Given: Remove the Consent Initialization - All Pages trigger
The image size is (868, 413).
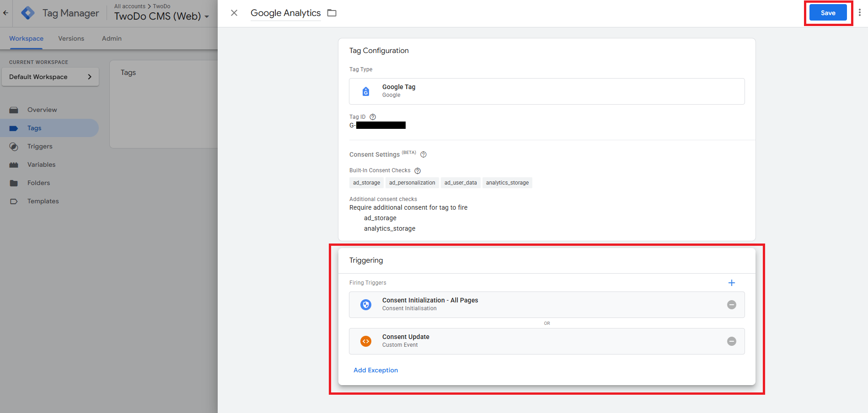Looking at the screenshot, I should pyautogui.click(x=732, y=305).
